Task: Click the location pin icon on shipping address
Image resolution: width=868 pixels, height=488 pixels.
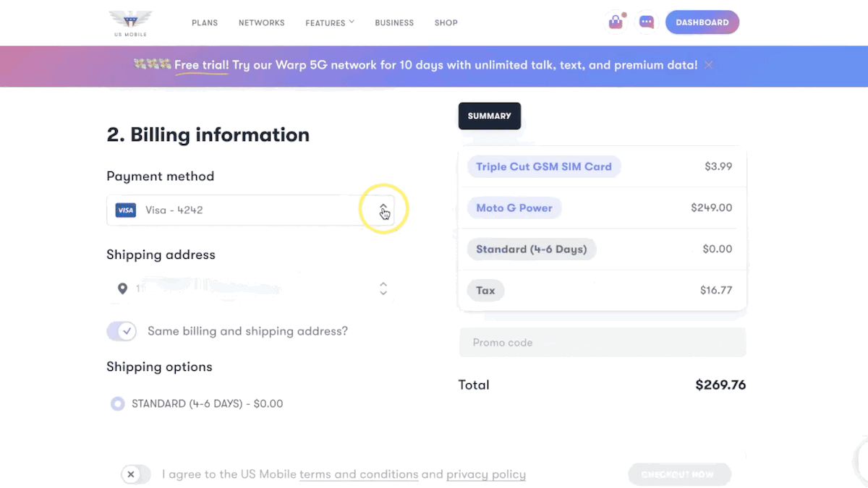Action: 122,288
